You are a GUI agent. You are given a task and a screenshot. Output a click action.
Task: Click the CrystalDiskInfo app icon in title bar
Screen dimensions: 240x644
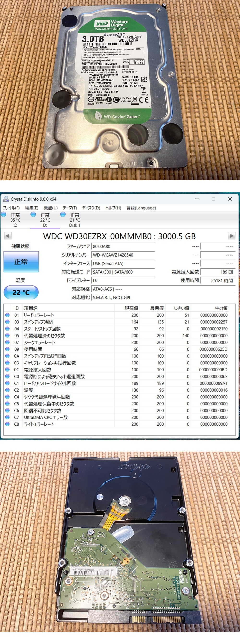coord(6,199)
